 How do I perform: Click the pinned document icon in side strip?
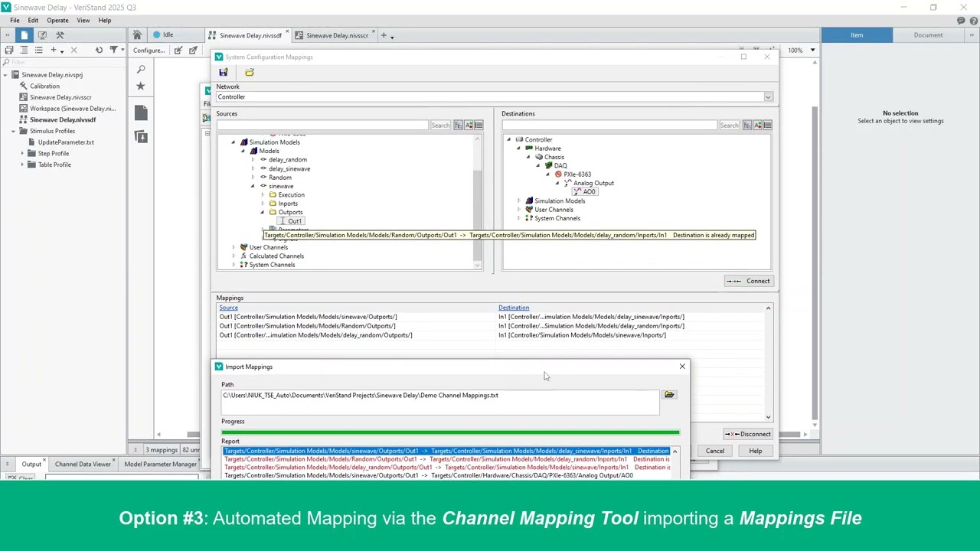pyautogui.click(x=141, y=136)
